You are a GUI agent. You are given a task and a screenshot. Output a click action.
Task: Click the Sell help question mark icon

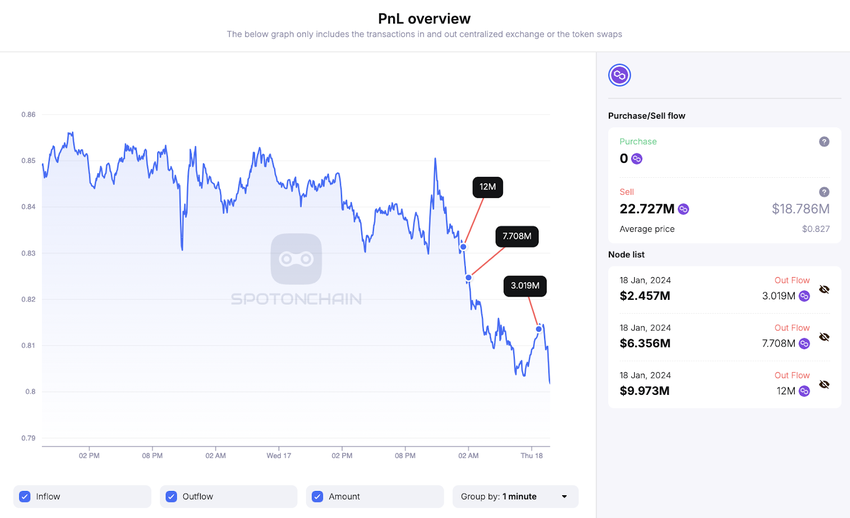coord(824,192)
